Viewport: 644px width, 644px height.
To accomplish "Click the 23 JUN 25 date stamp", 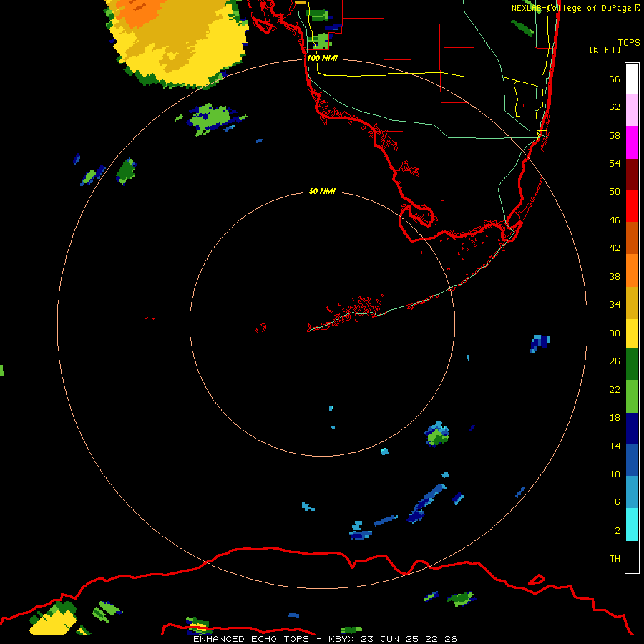I will pyautogui.click(x=390, y=639).
